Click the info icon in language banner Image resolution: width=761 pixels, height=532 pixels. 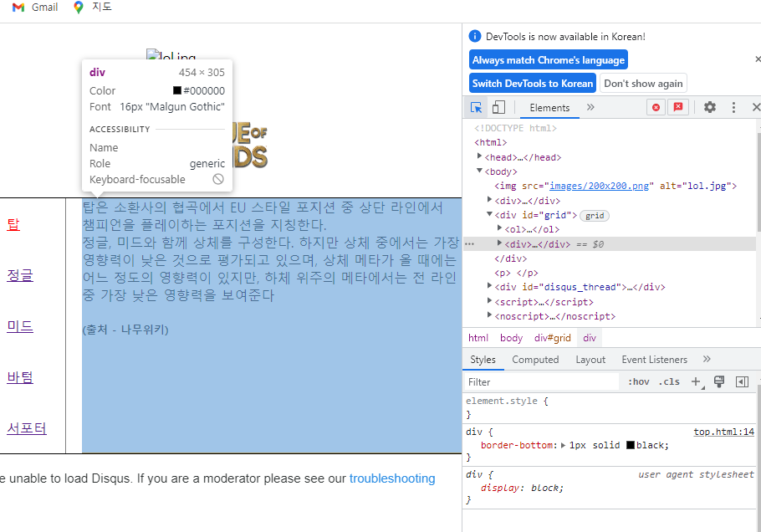[x=475, y=37]
